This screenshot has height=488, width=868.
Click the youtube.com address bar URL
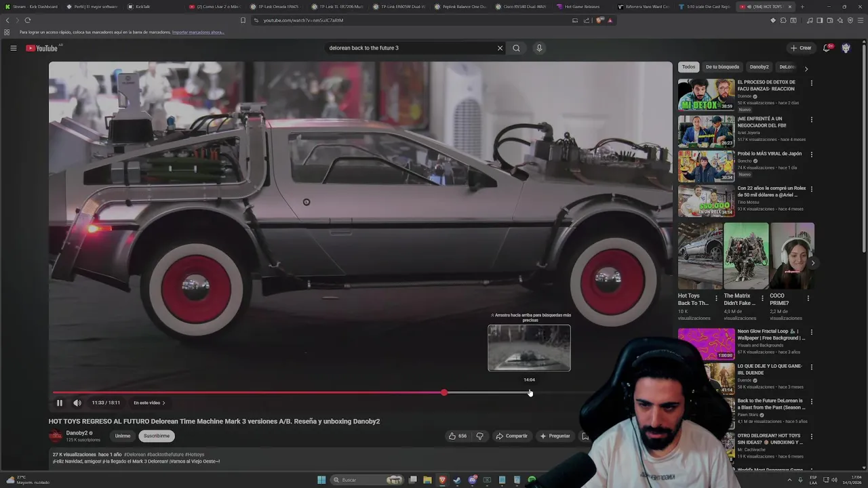click(303, 20)
